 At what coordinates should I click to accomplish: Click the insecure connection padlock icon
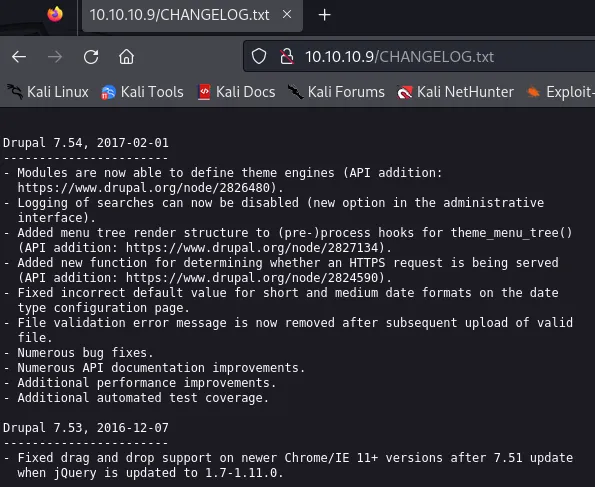click(287, 57)
